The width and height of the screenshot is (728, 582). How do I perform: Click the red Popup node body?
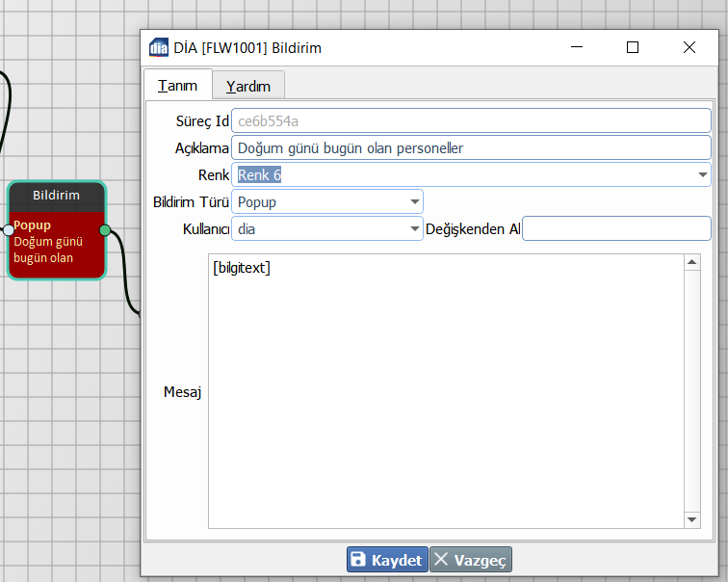(x=56, y=245)
